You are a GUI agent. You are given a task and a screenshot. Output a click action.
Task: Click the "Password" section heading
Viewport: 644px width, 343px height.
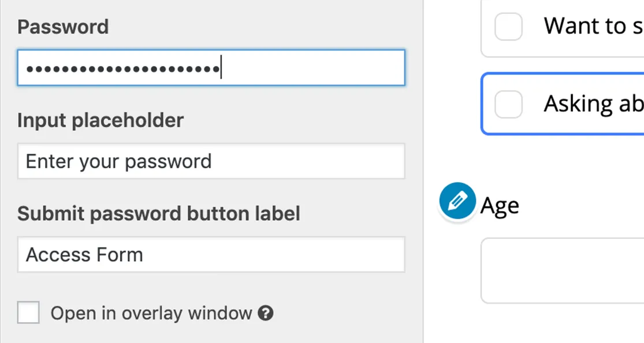click(63, 27)
